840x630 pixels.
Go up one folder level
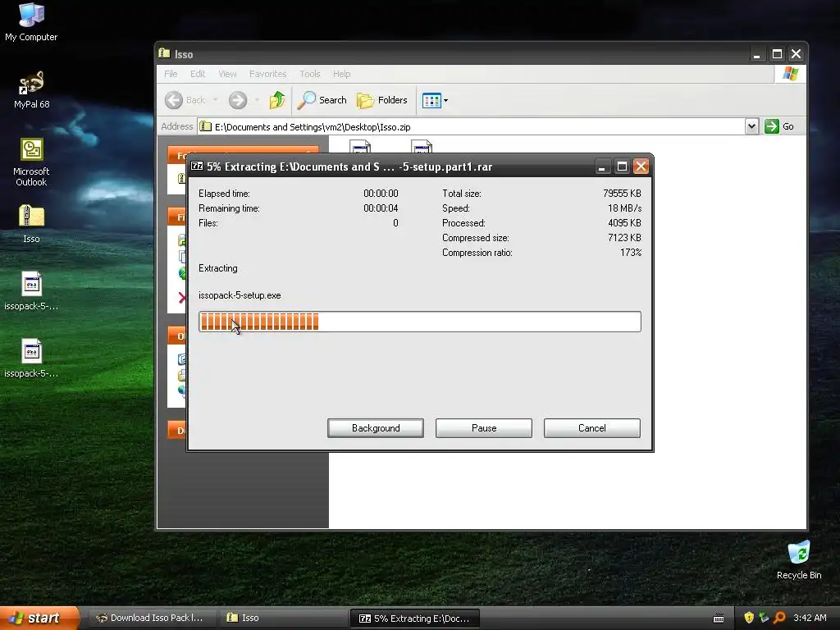[x=277, y=100]
